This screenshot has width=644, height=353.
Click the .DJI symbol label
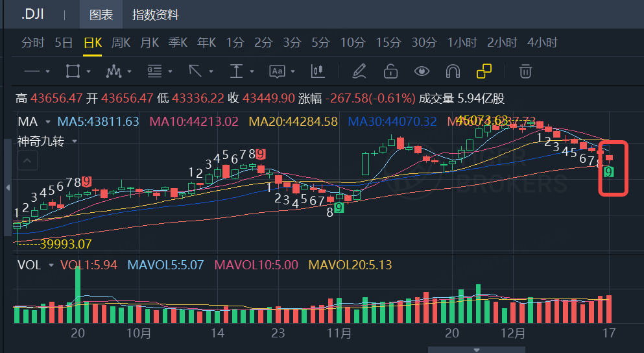pos(32,15)
